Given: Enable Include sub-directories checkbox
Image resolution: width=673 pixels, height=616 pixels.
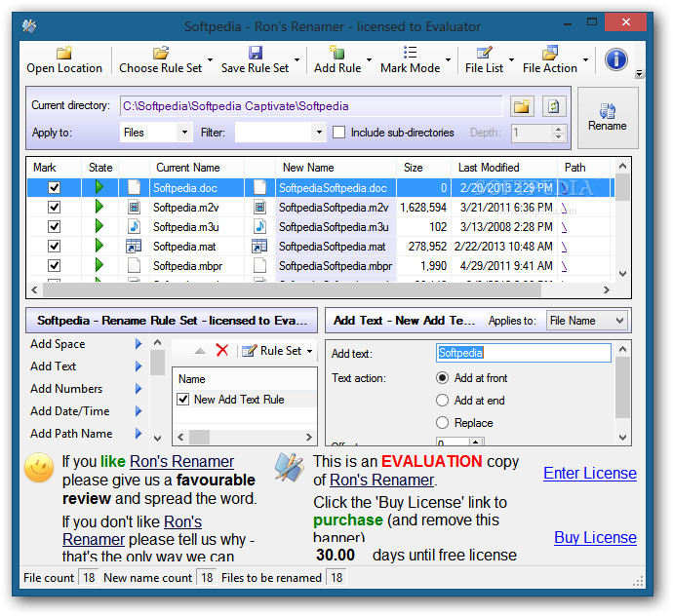Looking at the screenshot, I should coord(338,133).
